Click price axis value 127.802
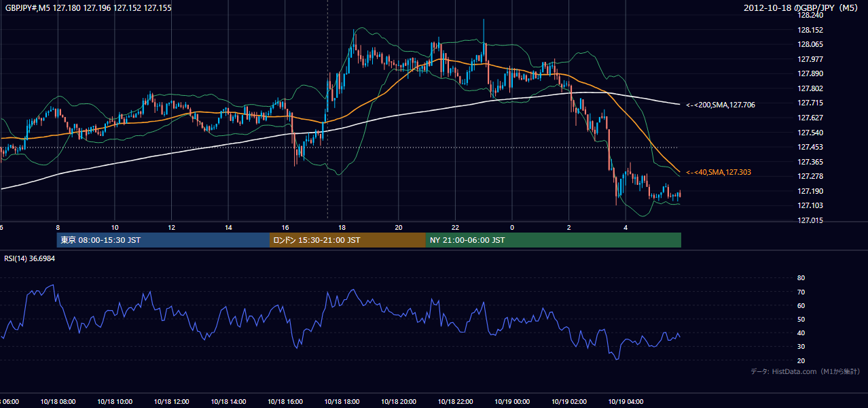 [809, 88]
